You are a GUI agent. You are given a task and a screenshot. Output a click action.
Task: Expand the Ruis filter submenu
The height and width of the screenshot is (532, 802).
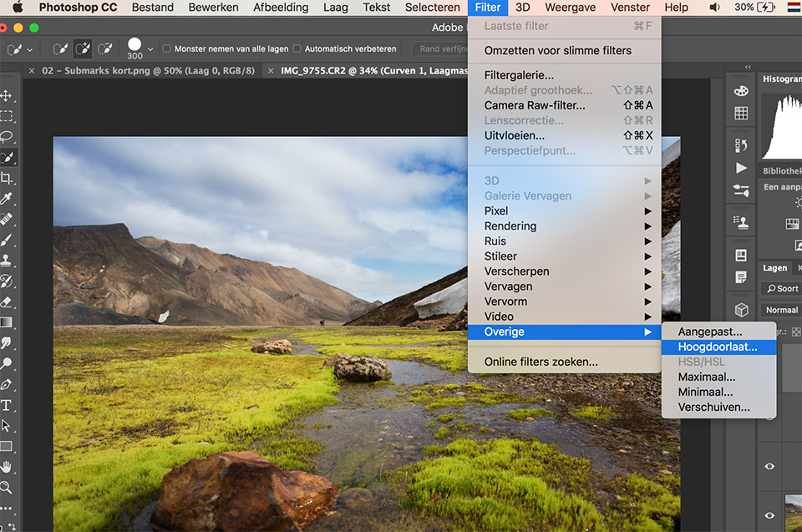pos(564,241)
